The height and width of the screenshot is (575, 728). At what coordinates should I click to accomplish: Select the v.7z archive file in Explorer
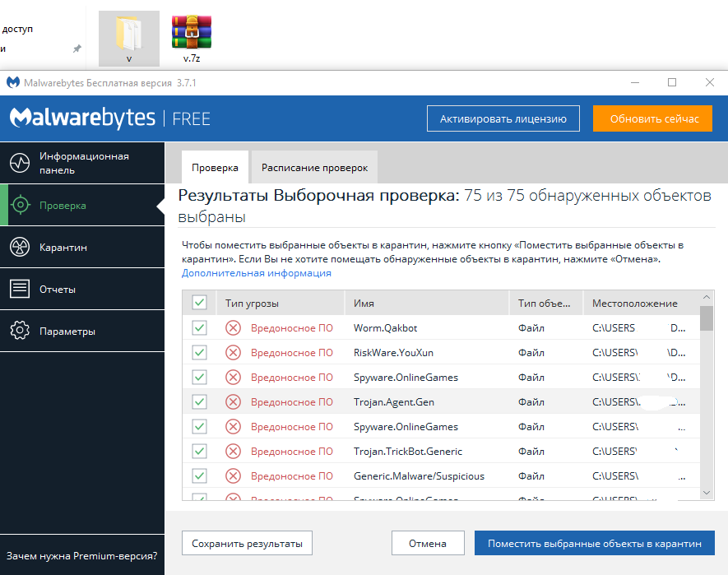tap(192, 39)
